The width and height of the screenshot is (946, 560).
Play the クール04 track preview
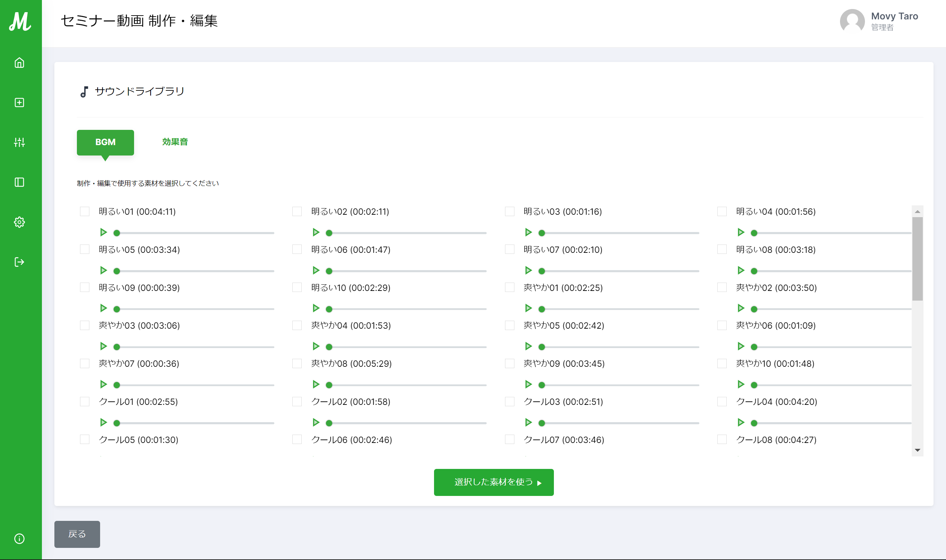click(740, 422)
